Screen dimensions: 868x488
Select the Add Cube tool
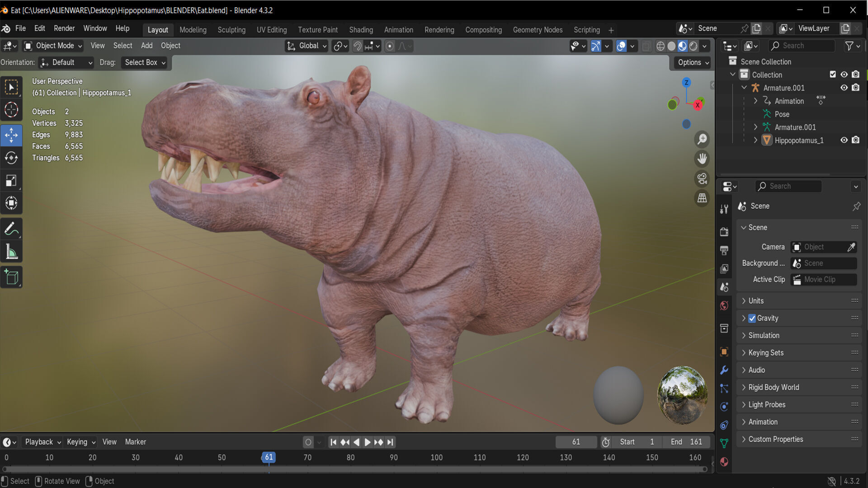[x=11, y=277]
